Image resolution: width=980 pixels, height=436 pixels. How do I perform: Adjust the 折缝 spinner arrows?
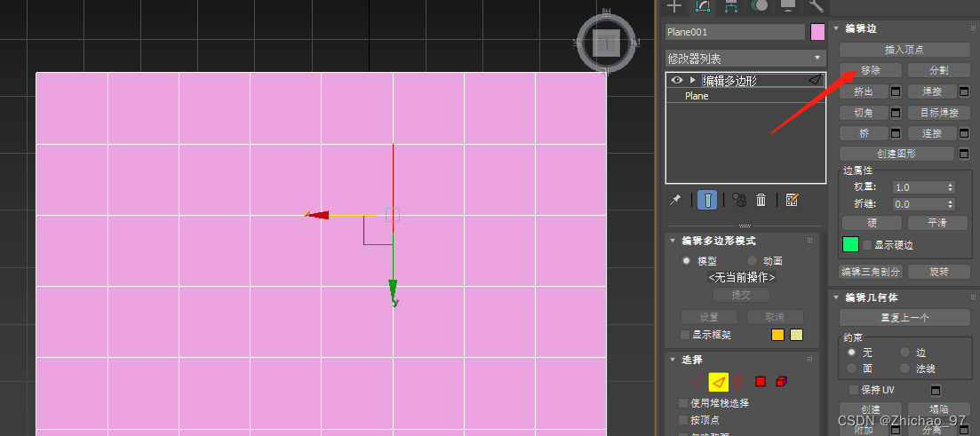tap(951, 204)
